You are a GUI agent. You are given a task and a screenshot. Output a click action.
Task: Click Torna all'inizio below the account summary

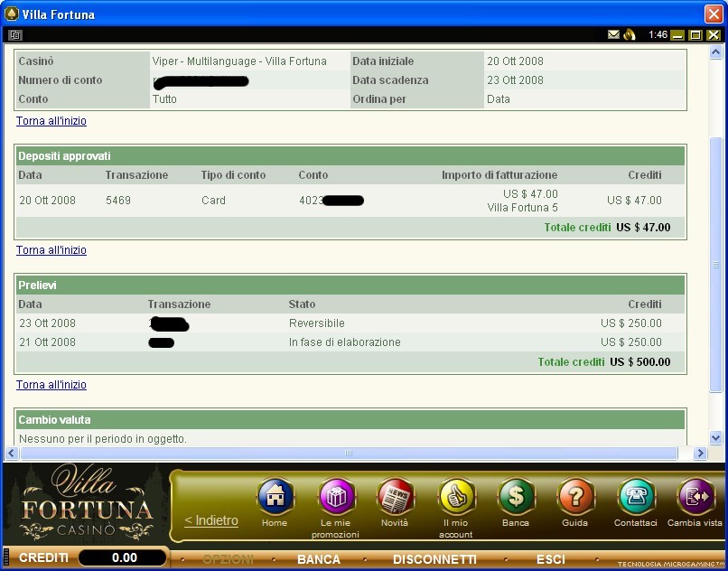[x=51, y=121]
